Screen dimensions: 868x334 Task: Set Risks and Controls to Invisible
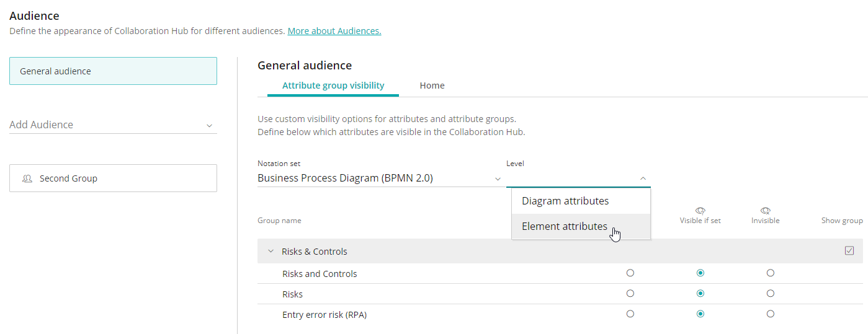pyautogui.click(x=771, y=273)
